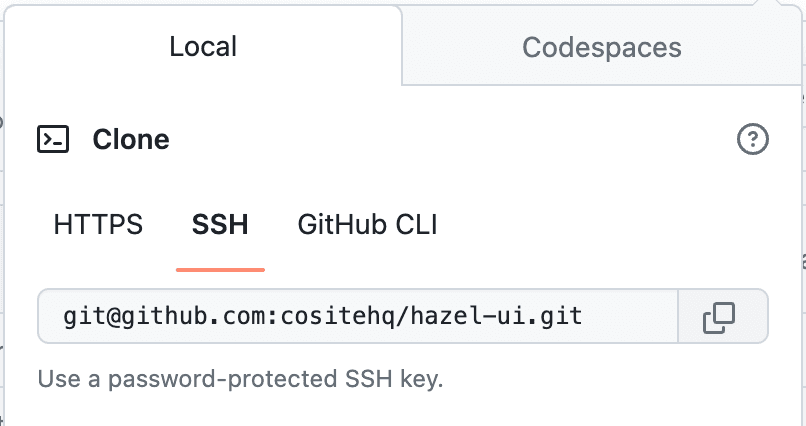Show which remote URL help via circled question mark

click(752, 140)
